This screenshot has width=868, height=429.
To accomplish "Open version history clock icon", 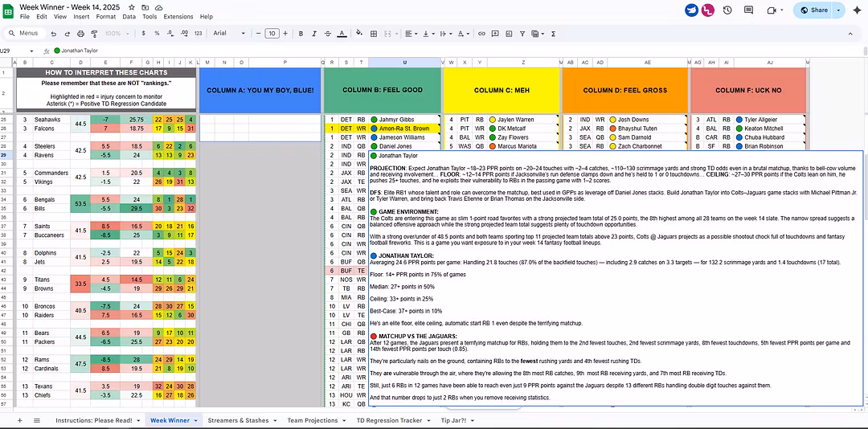I will click(727, 10).
